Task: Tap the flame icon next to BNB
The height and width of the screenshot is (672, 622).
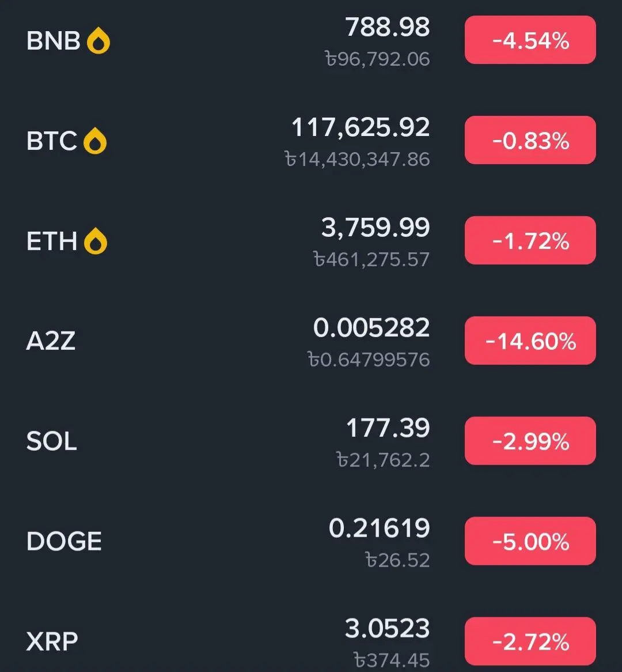Action: (98, 40)
